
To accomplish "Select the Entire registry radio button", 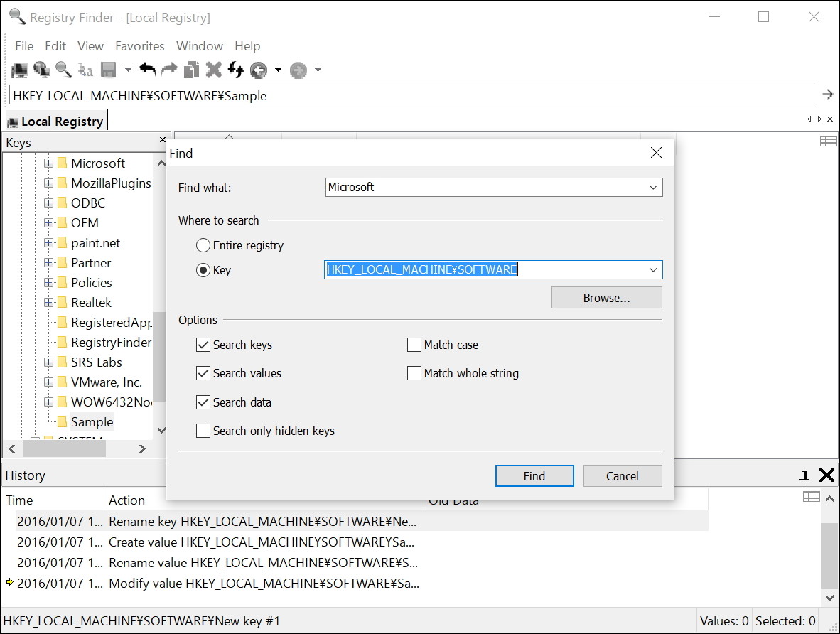I will click(203, 245).
